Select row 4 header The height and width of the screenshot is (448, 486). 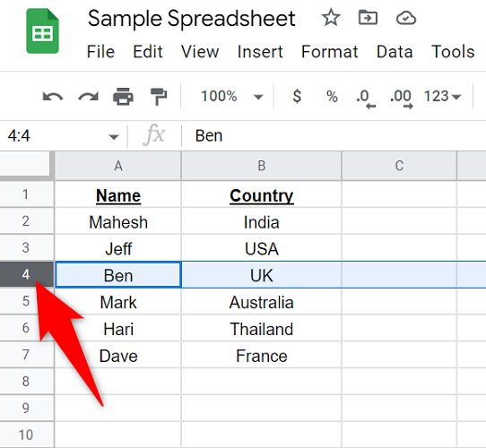click(x=27, y=274)
